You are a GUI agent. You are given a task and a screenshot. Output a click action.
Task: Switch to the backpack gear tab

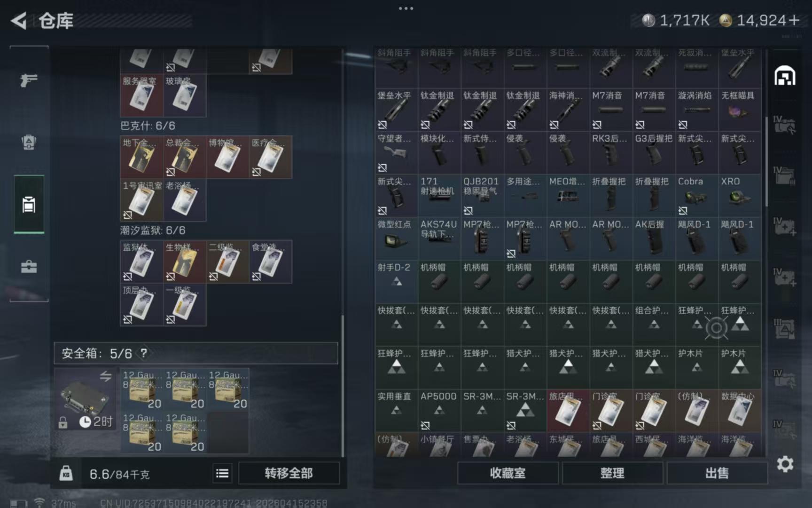click(x=29, y=142)
